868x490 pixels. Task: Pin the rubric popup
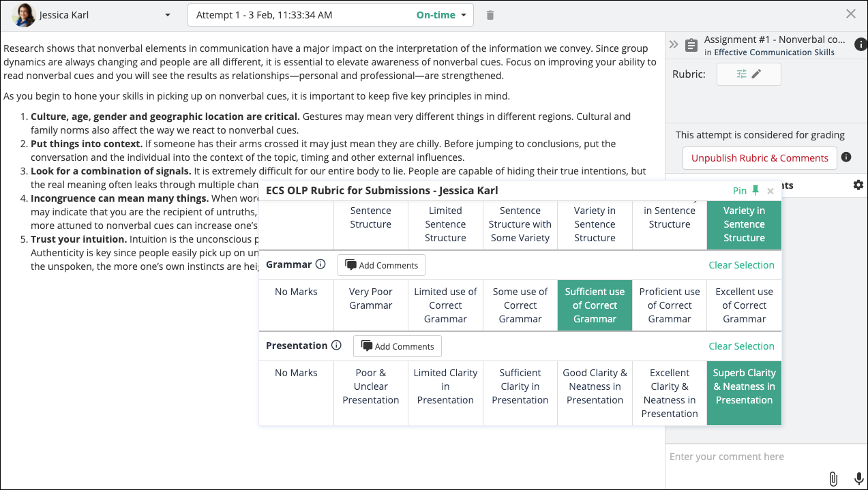(745, 191)
